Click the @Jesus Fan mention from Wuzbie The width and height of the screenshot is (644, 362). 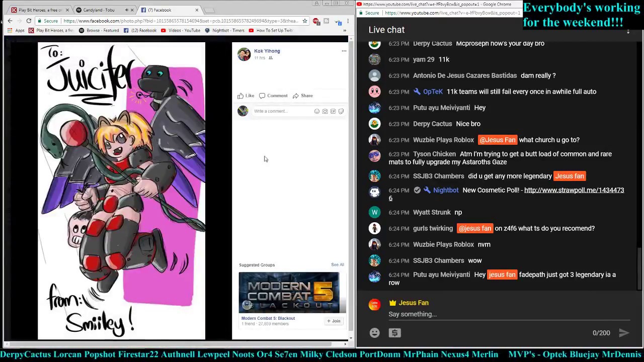coord(497,140)
